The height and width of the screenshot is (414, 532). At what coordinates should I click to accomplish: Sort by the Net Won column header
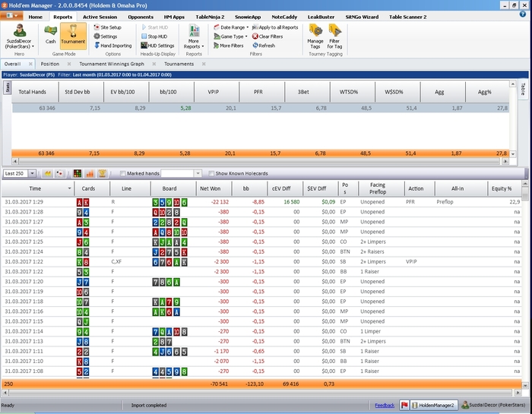click(x=214, y=188)
